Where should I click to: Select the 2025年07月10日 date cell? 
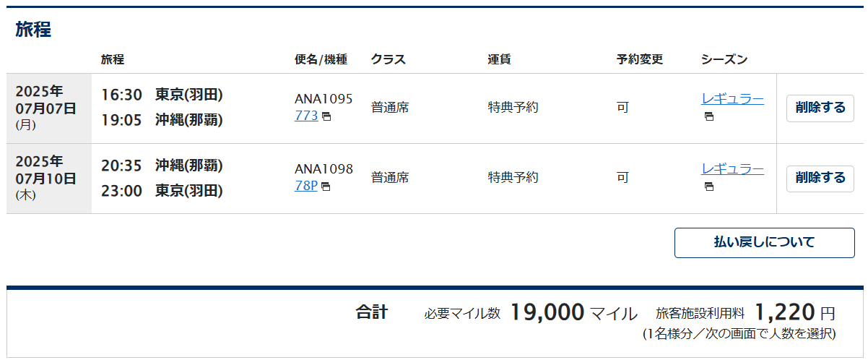(x=49, y=179)
